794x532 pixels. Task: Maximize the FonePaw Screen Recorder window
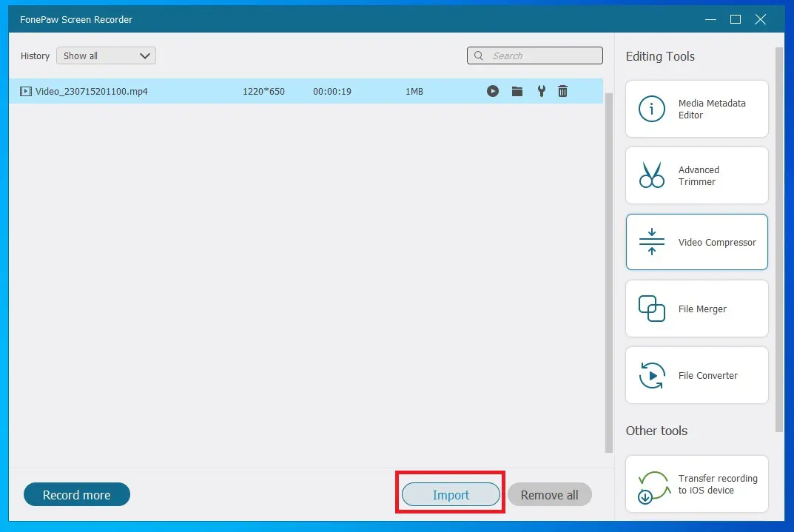click(736, 19)
